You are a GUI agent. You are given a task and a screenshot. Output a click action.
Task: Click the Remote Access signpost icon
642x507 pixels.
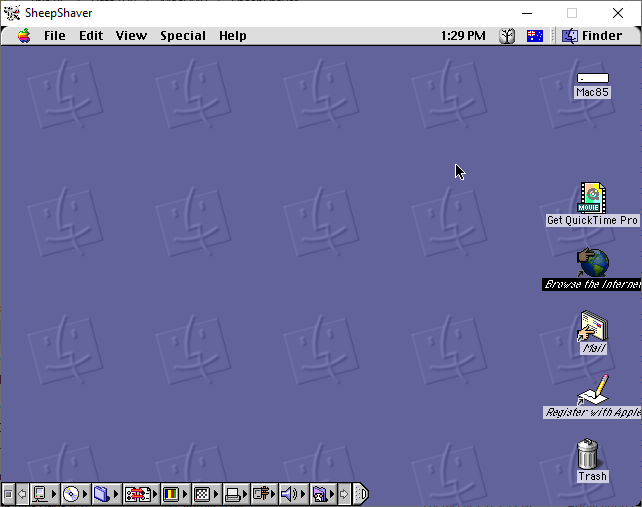[x=261, y=494]
